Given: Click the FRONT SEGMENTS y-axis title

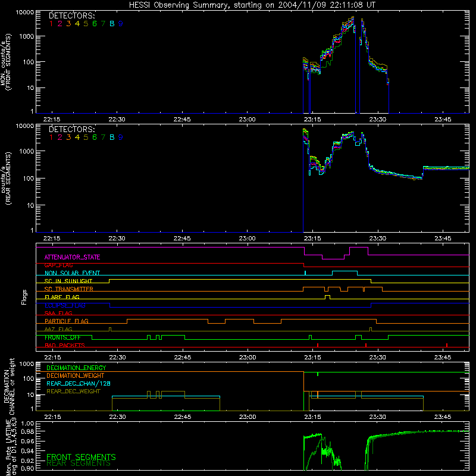Looking at the screenshot, I should [x=6, y=62].
